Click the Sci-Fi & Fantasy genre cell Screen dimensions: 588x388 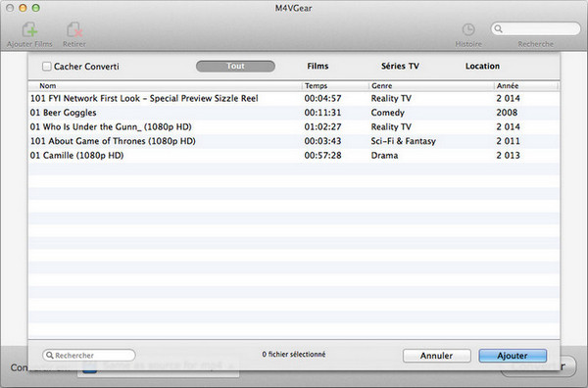pos(404,141)
